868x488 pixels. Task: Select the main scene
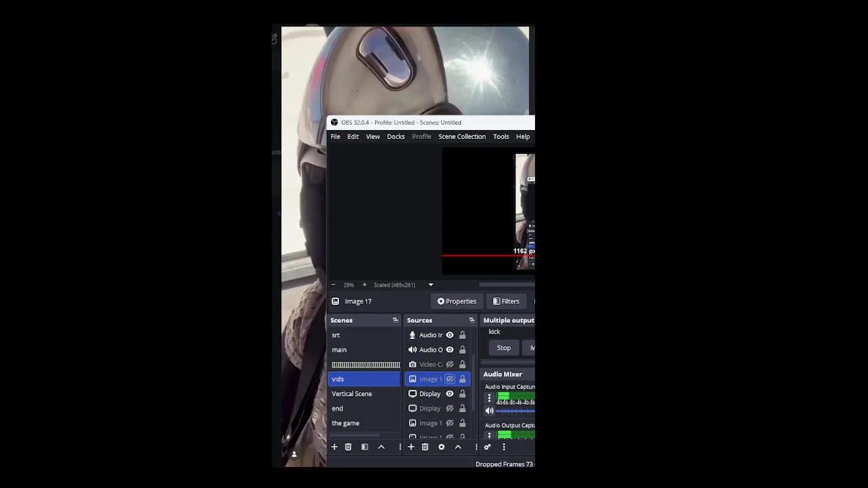click(x=364, y=350)
